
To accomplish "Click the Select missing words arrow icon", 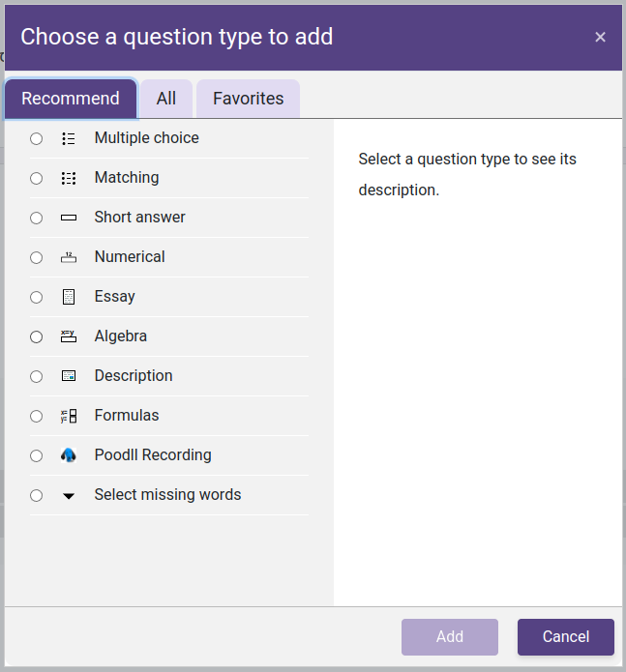I will tap(69, 496).
